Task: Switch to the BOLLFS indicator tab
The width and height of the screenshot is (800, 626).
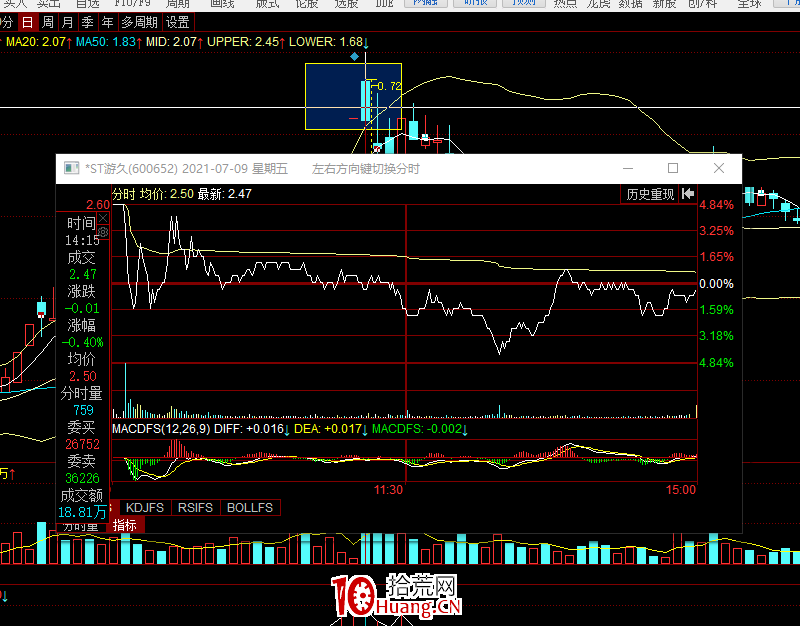Action: 250,508
